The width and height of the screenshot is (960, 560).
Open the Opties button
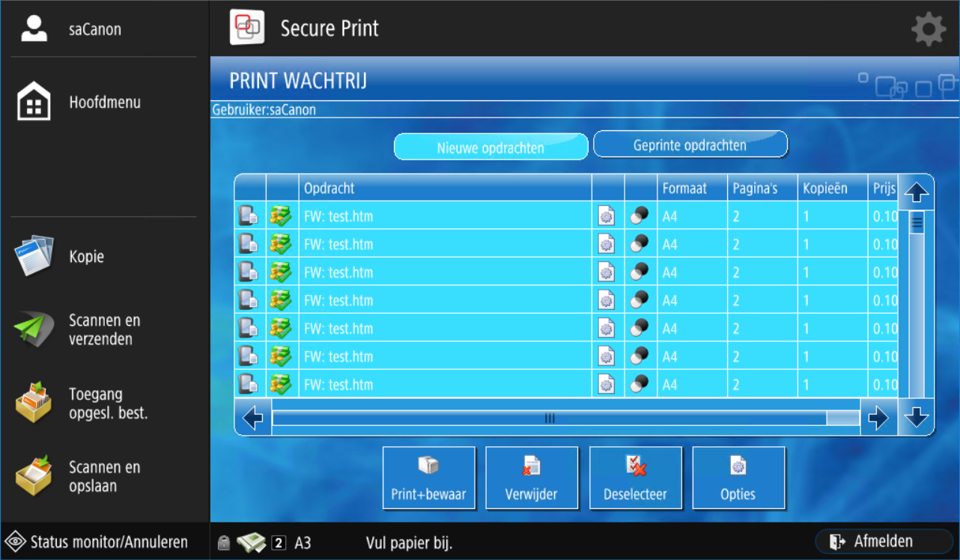[x=738, y=478]
